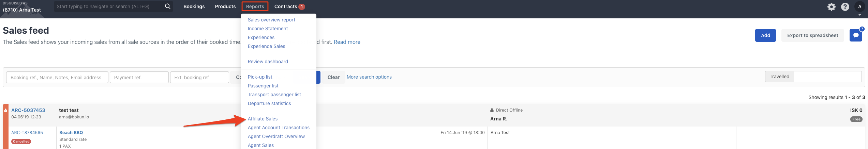Choose Experience Sales report

coord(266,46)
